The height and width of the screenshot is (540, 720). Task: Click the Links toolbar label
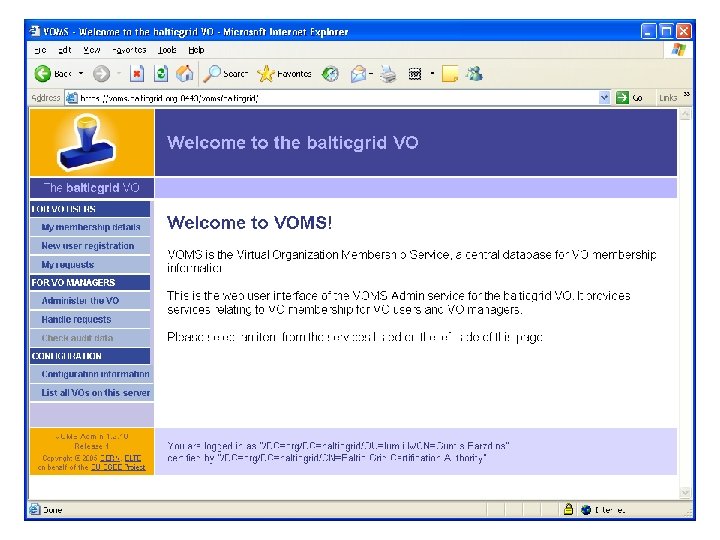(x=668, y=97)
